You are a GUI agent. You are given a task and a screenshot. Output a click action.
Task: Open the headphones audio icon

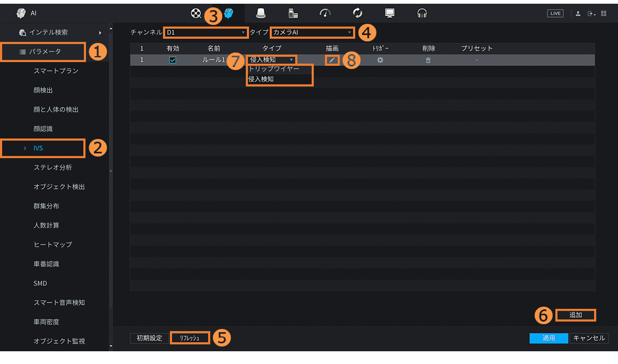[x=422, y=13]
